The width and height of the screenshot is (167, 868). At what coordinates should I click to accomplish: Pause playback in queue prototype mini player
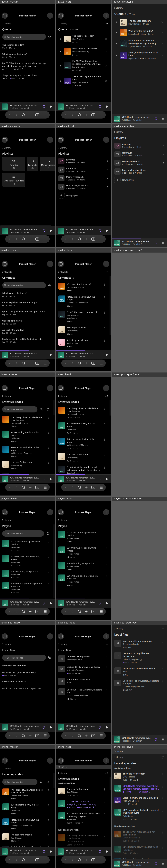(163, 119)
